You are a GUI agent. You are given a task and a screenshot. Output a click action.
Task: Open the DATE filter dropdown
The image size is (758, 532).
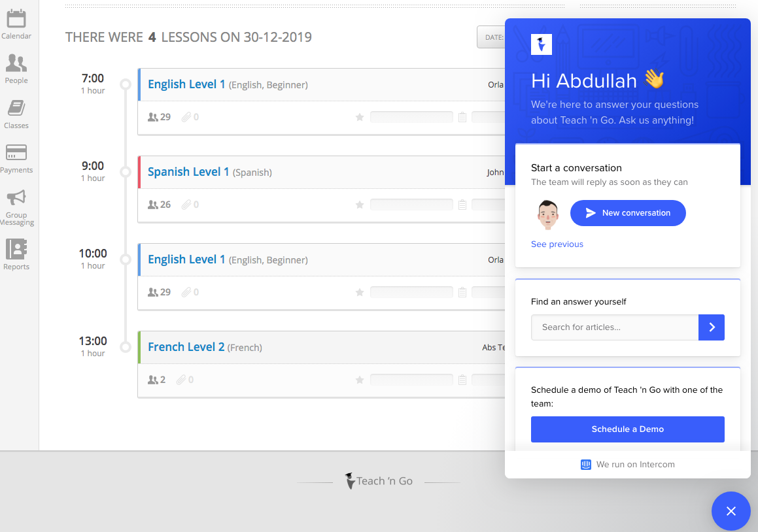click(494, 37)
